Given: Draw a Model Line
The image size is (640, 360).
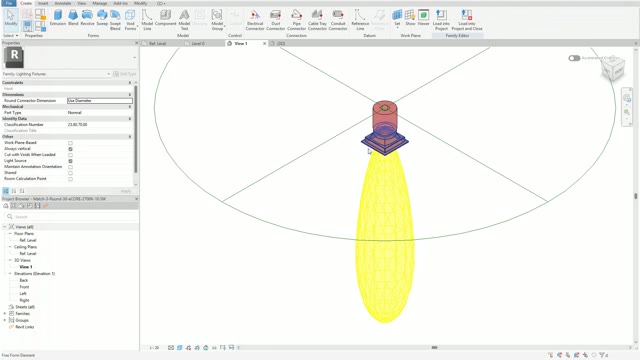Looking at the screenshot, I should click(x=147, y=20).
